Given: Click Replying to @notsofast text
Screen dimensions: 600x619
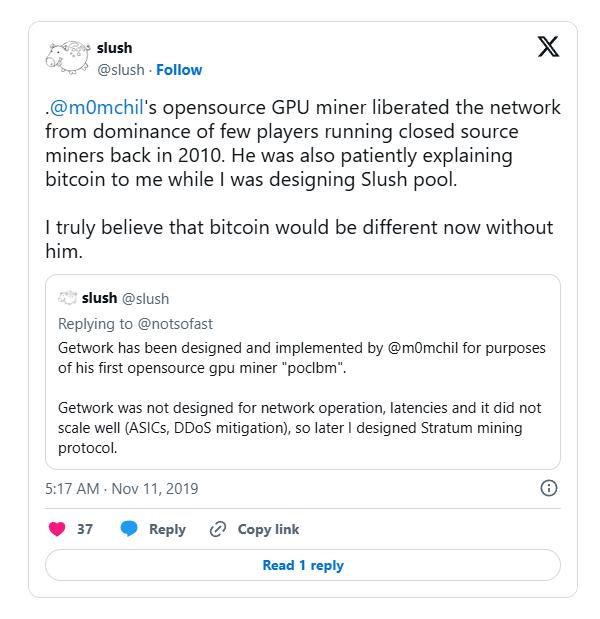Looking at the screenshot, I should click(135, 324).
